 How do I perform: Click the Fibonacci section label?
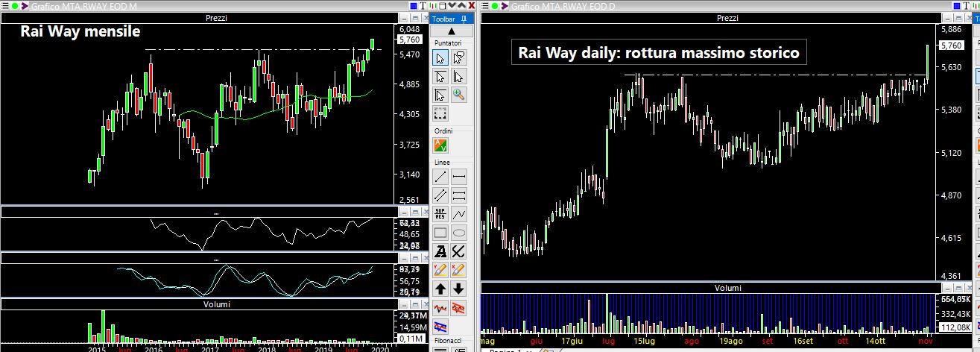point(448,339)
